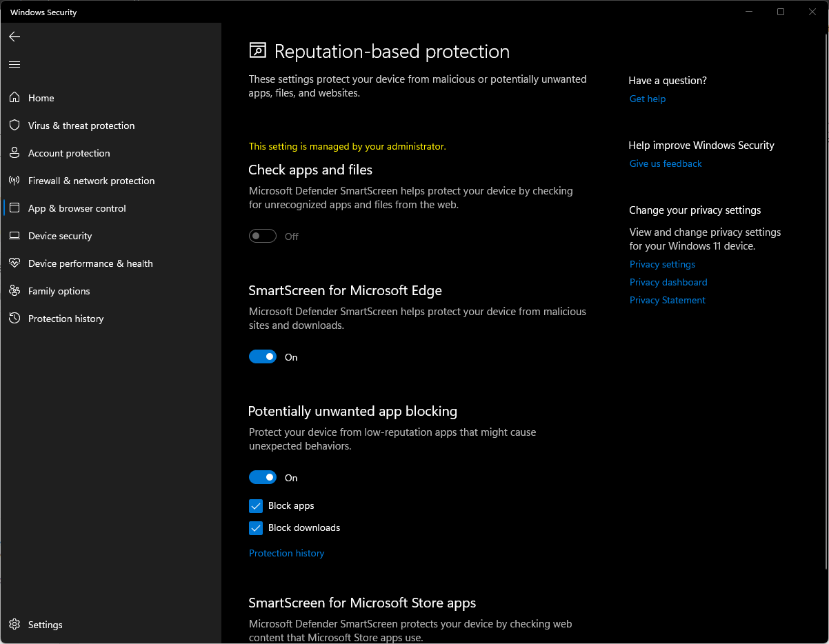The height and width of the screenshot is (644, 829).
Task: Navigate back using the back arrow
Action: [x=14, y=37]
